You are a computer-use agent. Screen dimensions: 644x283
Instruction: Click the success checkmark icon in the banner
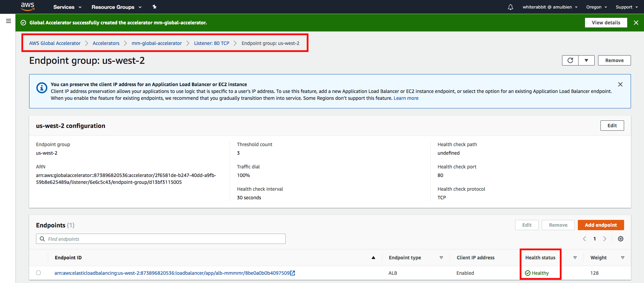click(x=23, y=23)
